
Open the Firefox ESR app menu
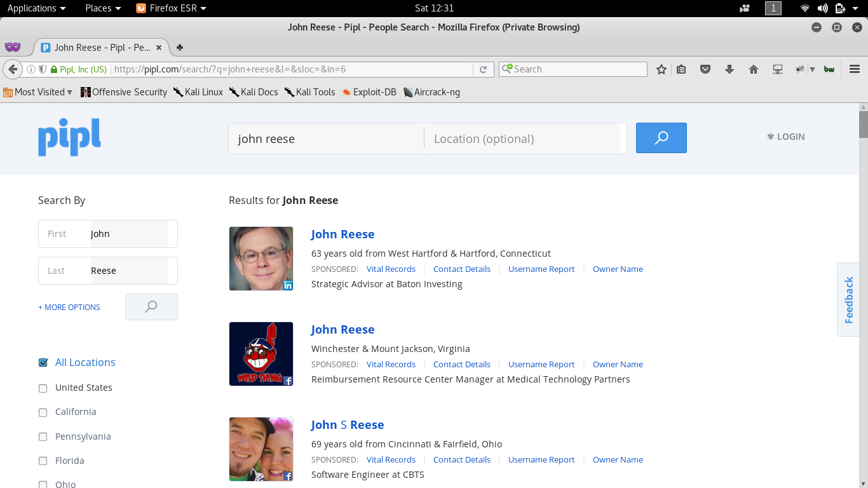(x=171, y=8)
